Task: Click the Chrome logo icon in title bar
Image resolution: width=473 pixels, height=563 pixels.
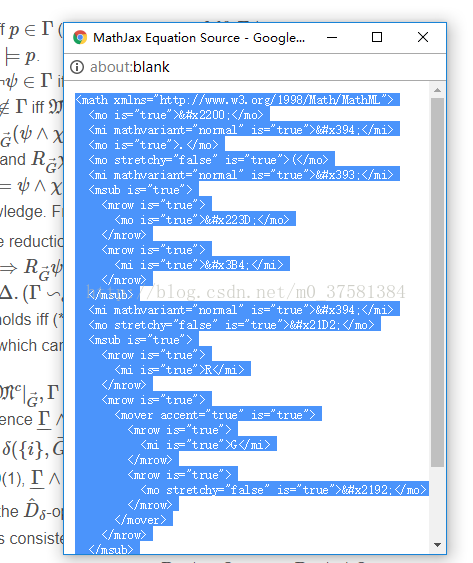Action: click(80, 37)
